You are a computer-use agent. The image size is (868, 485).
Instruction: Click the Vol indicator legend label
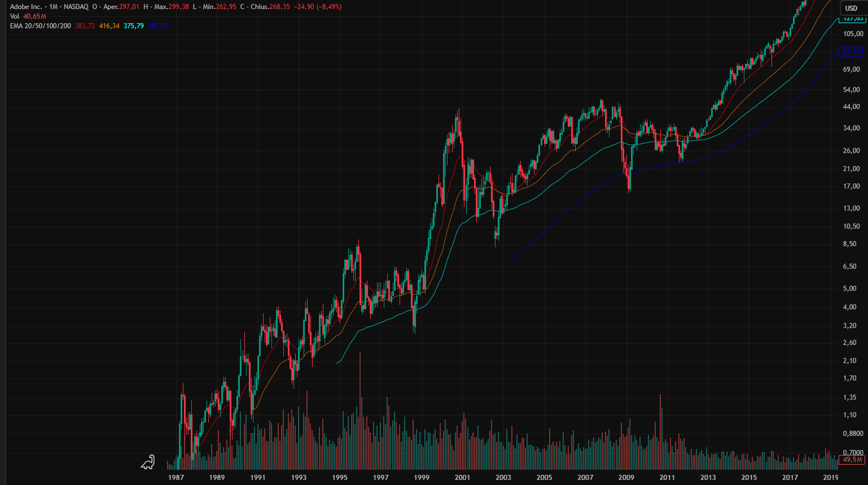[x=15, y=16]
